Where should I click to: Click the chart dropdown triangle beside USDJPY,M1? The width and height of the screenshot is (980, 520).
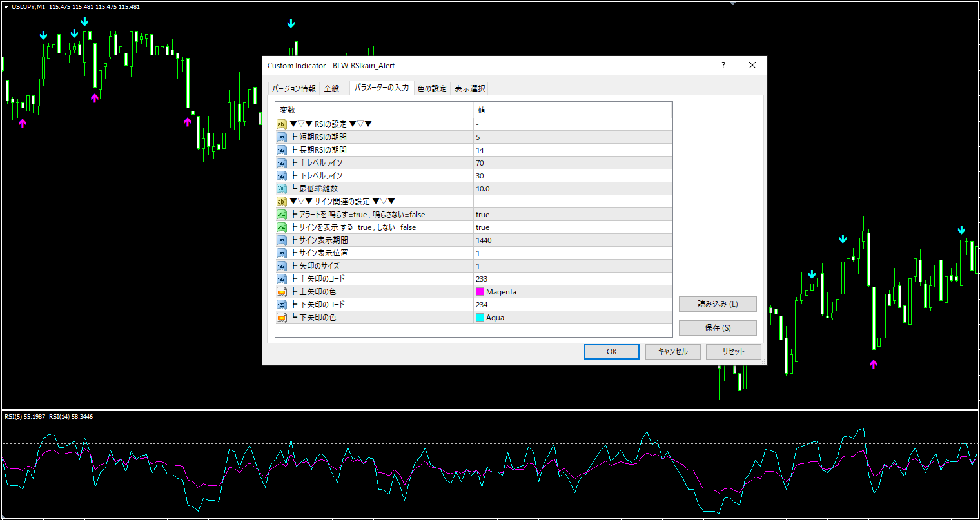pos(6,6)
